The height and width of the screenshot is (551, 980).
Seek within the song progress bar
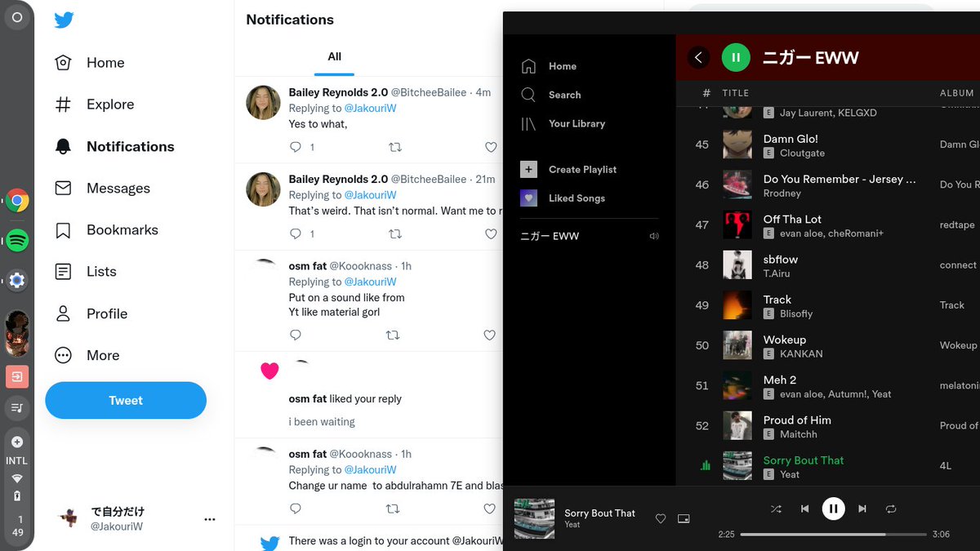pos(833,535)
